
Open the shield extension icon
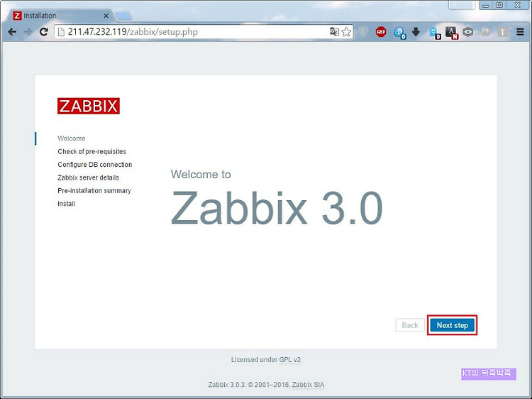[364, 32]
